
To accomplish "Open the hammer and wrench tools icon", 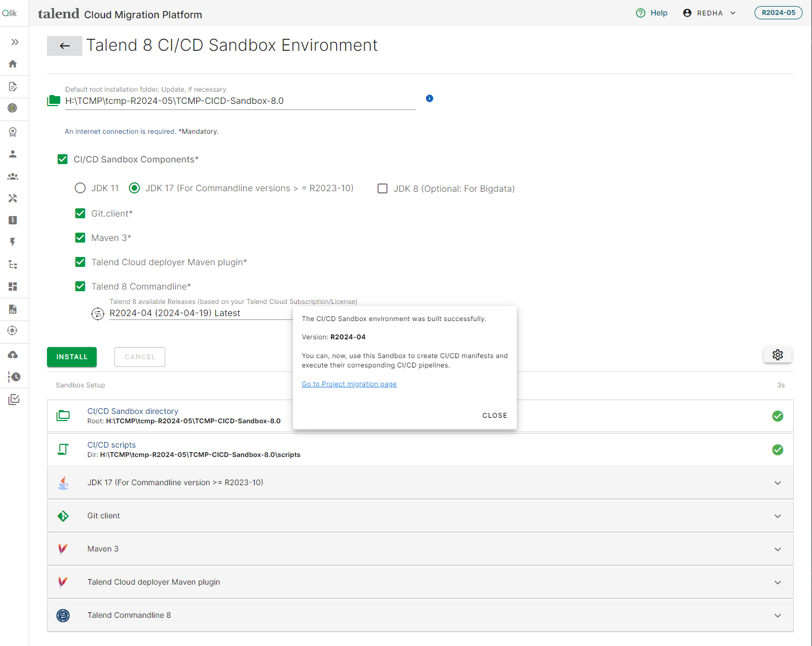I will pyautogui.click(x=13, y=198).
